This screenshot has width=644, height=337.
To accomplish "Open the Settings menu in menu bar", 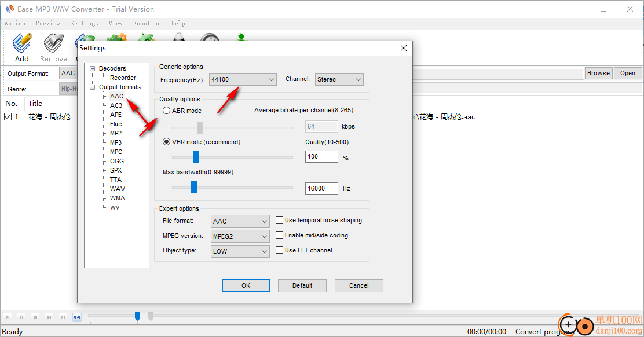I will (x=84, y=23).
